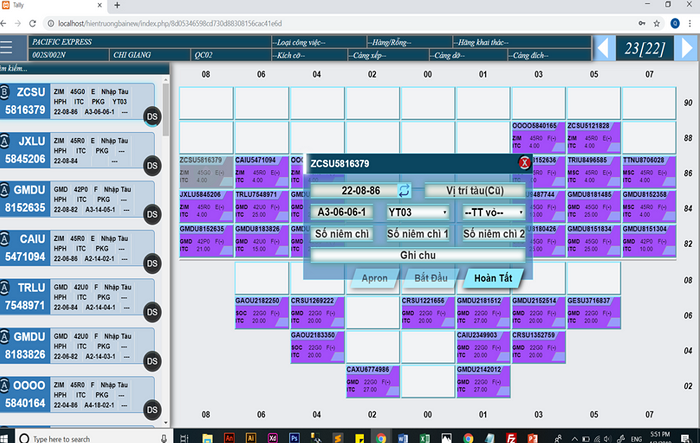Go to next bay with right arrow
Image resolution: width=700 pixels, height=443 pixels.
(686, 47)
